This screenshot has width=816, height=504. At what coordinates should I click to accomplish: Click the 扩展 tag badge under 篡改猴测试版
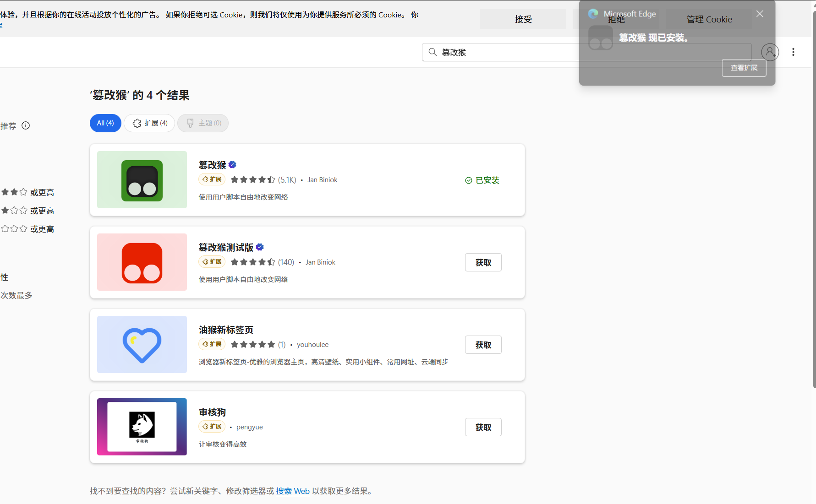coord(212,262)
